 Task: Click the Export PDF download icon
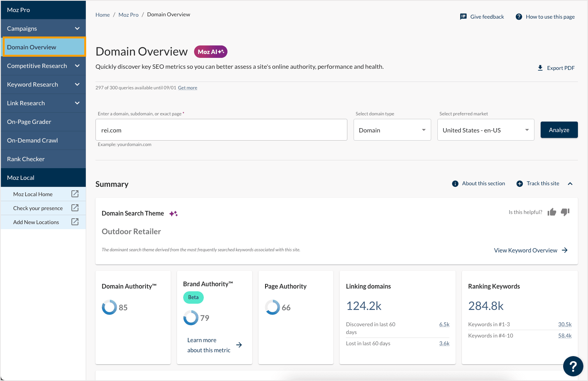tap(540, 68)
